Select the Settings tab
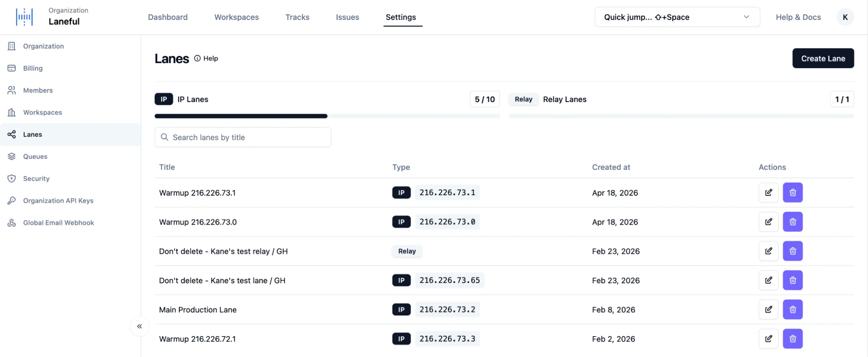This screenshot has width=868, height=357. tap(400, 17)
